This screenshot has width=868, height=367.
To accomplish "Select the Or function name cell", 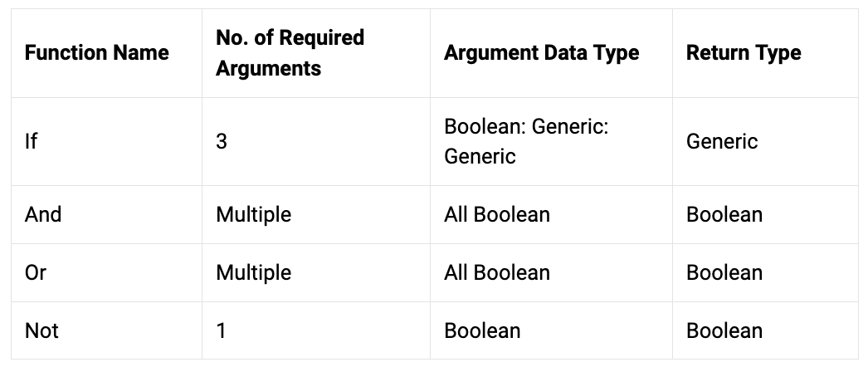I will click(x=36, y=273).
